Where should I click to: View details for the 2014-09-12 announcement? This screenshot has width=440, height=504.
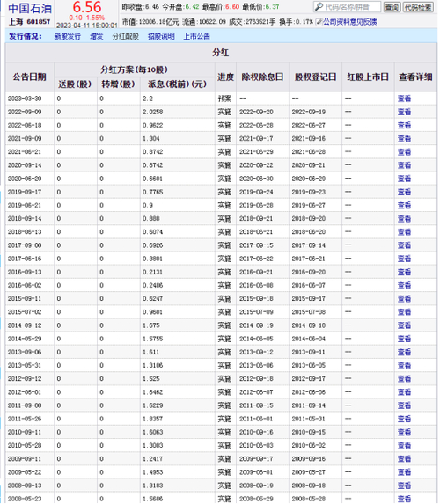tap(404, 325)
